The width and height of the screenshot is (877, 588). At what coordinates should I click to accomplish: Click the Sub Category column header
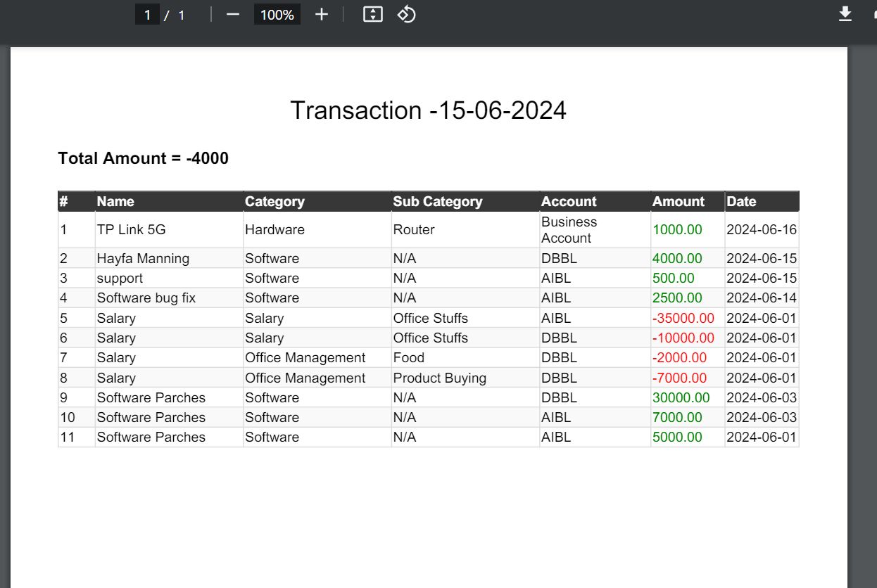click(x=437, y=201)
